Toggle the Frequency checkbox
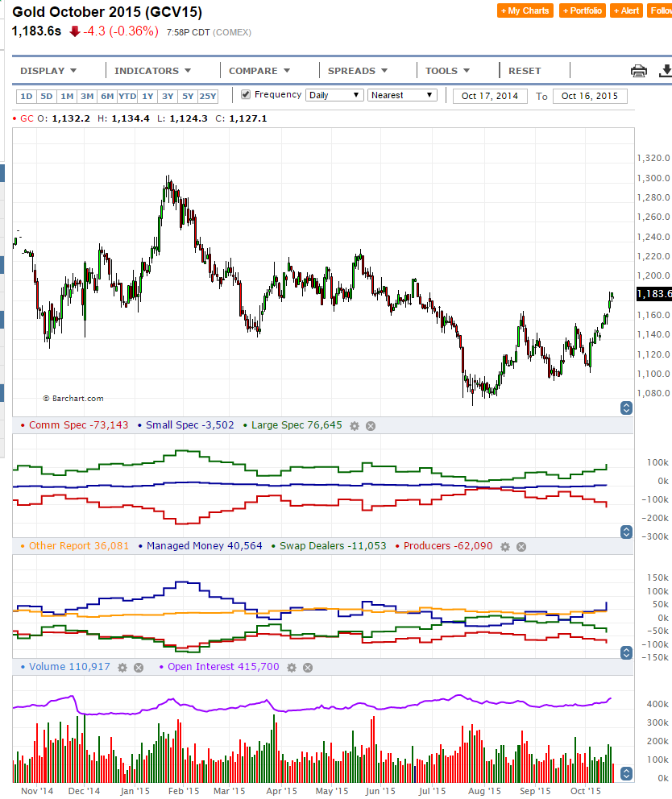 246,95
